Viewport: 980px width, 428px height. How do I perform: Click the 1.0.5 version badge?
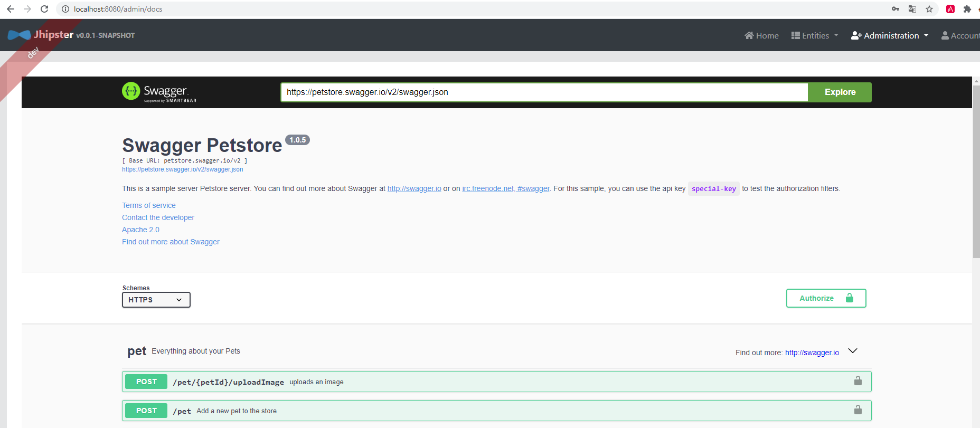[298, 140]
